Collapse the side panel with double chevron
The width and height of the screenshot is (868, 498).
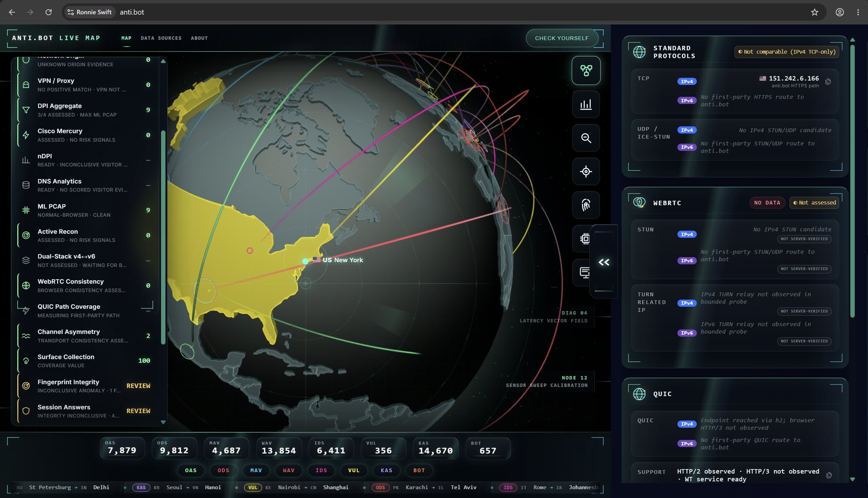(604, 262)
